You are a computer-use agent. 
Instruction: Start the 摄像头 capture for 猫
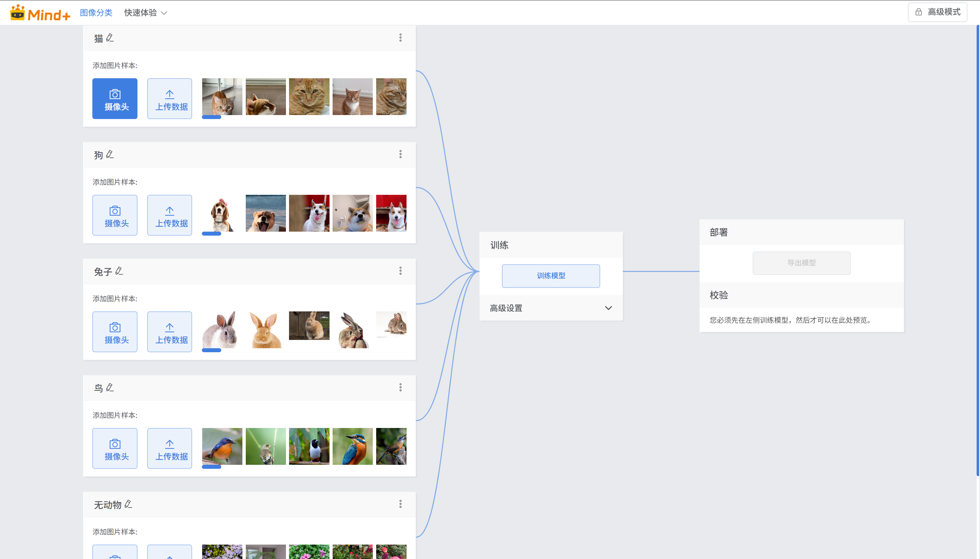(115, 99)
